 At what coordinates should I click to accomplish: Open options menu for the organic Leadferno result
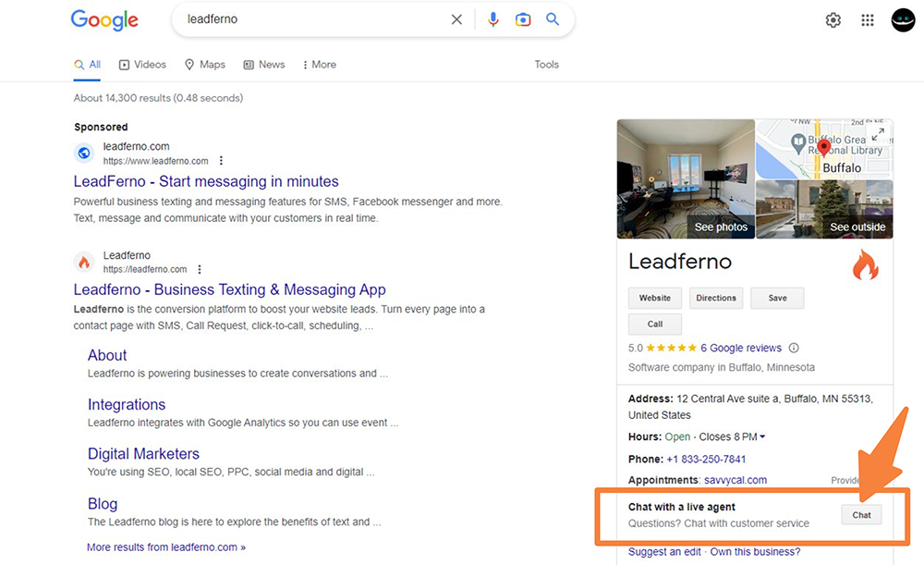point(200,269)
